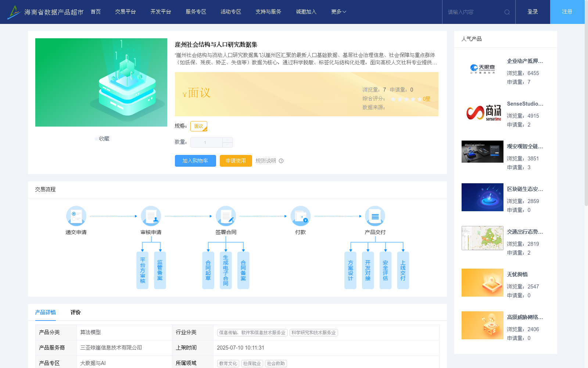Screen dimensions: 588x368
Task: Increase quantity with the stepper up arrow
Action: 228,140
